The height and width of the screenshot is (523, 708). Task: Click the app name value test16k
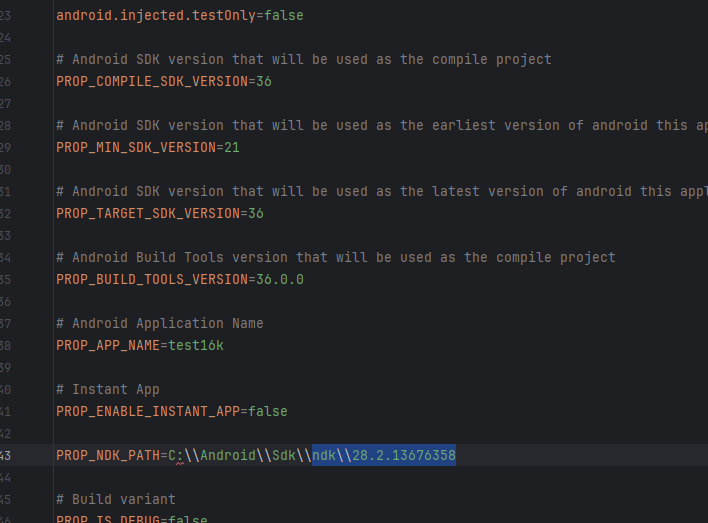[196, 345]
